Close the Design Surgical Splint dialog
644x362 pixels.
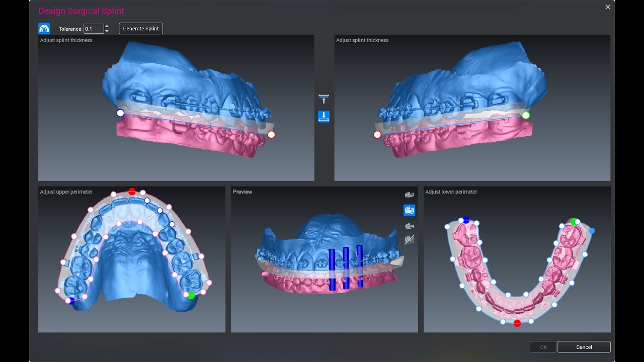click(x=608, y=7)
